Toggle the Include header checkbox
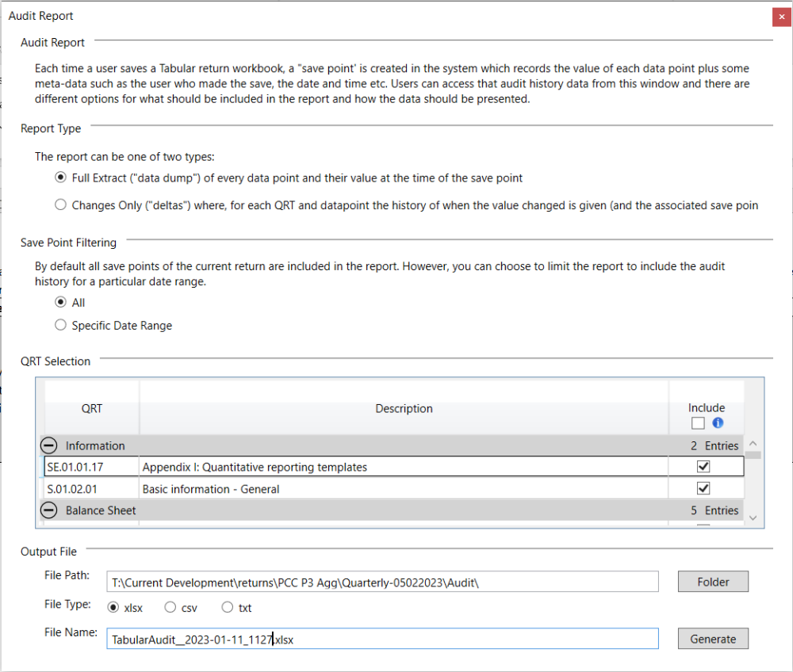This screenshot has height=672, width=793. tap(698, 423)
